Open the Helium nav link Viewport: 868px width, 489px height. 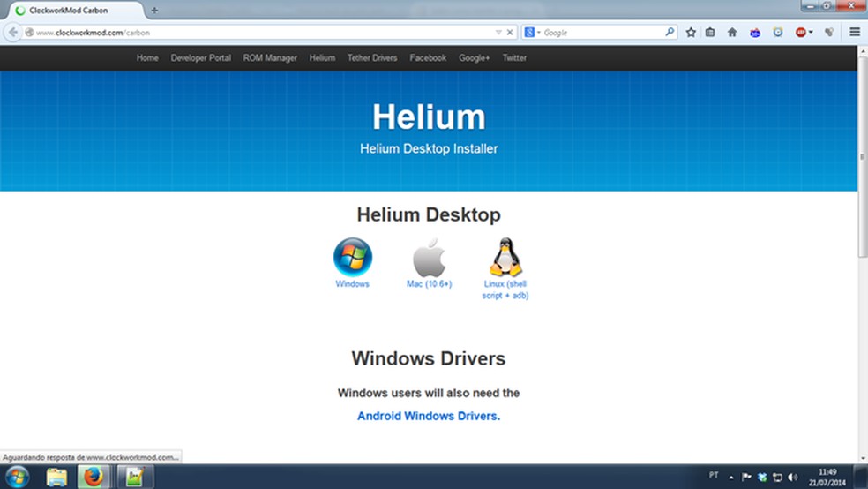[x=322, y=57]
